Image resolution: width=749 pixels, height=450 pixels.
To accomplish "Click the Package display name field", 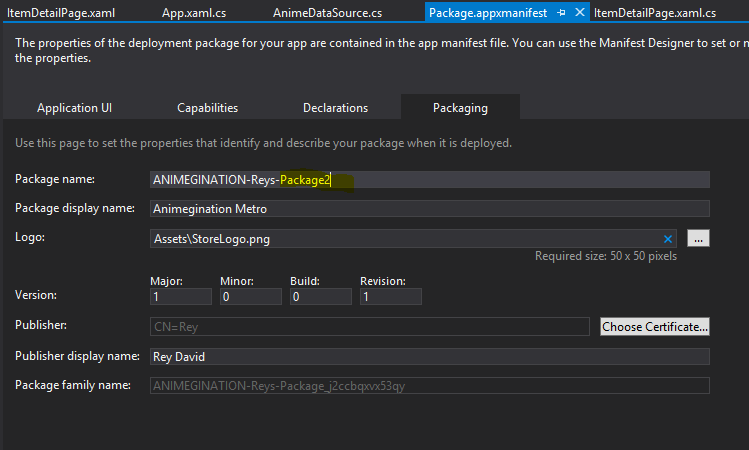I will click(429, 209).
